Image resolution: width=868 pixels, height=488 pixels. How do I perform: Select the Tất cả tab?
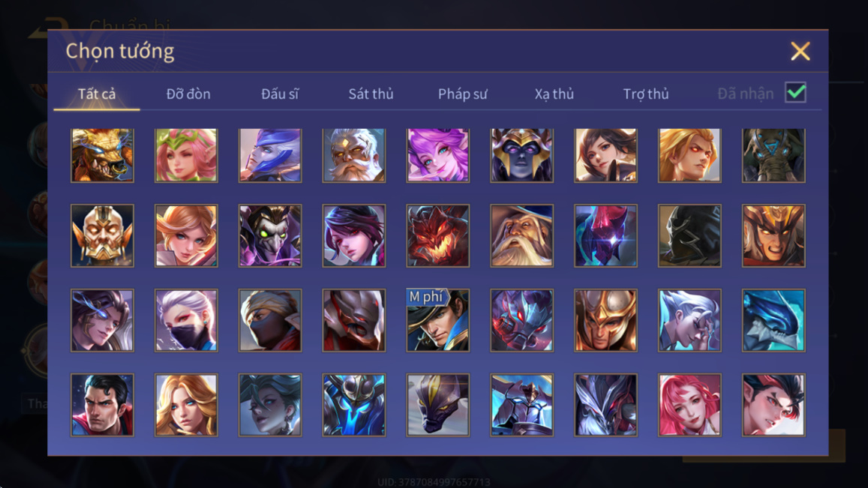[x=97, y=94]
